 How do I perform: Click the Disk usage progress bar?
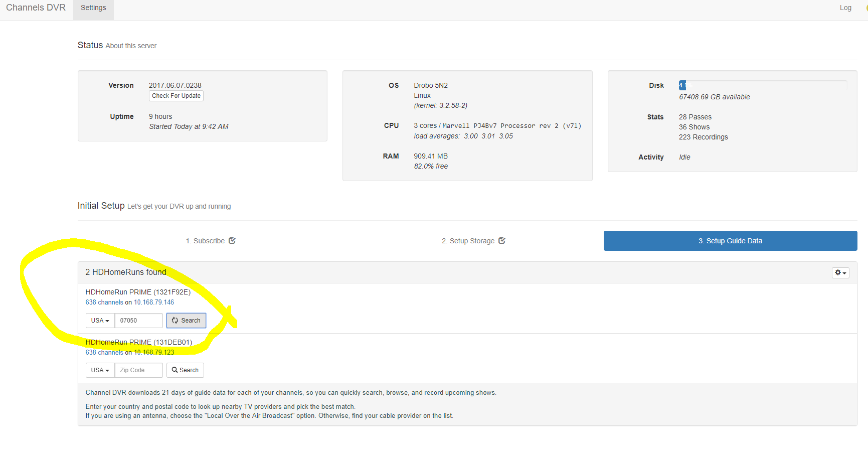click(x=762, y=85)
